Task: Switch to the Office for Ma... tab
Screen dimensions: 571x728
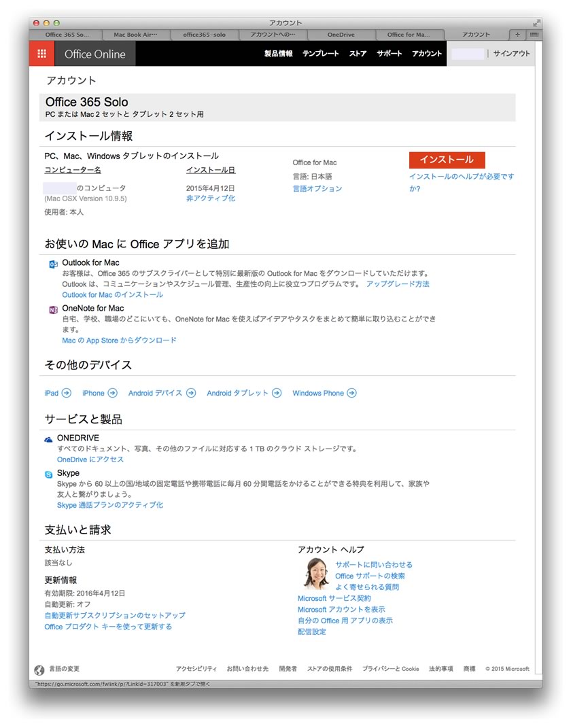Action: [x=409, y=35]
